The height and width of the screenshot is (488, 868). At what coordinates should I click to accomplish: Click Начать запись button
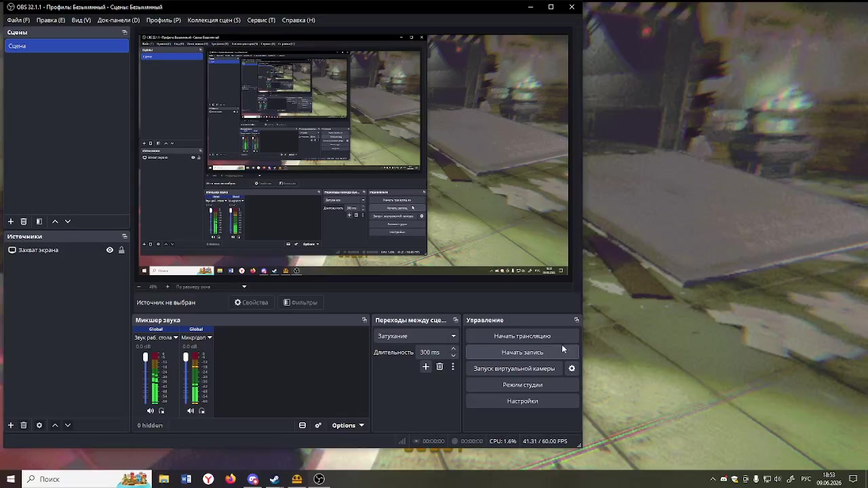coord(522,352)
